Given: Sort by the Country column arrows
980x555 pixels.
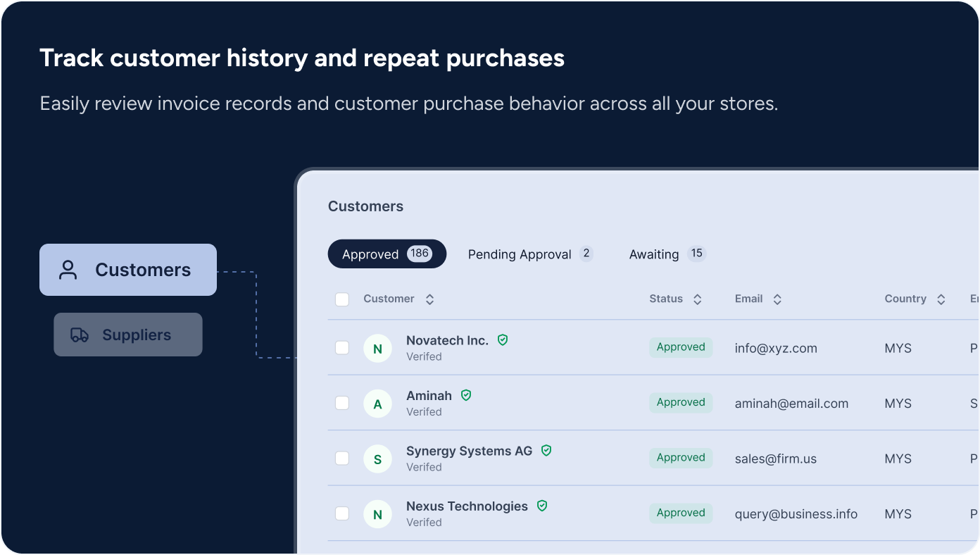Looking at the screenshot, I should coord(941,299).
